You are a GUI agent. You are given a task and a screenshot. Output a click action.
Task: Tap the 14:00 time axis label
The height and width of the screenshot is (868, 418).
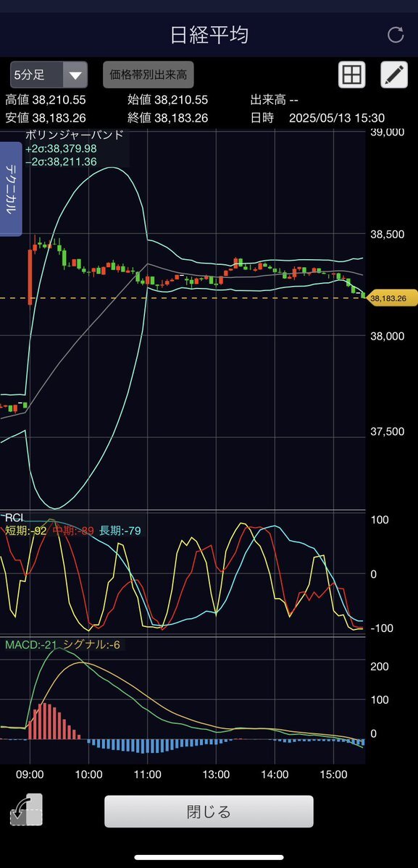point(275,774)
